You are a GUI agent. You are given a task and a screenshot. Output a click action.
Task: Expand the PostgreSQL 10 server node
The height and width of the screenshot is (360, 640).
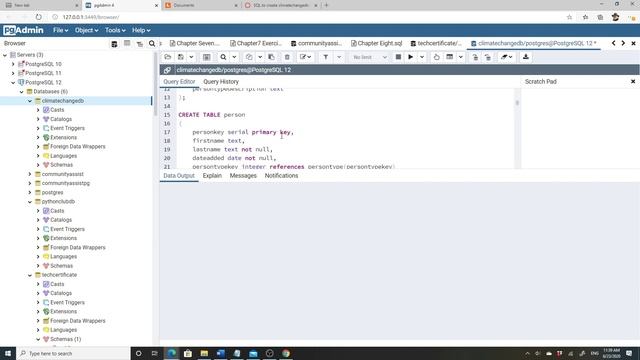(13, 64)
